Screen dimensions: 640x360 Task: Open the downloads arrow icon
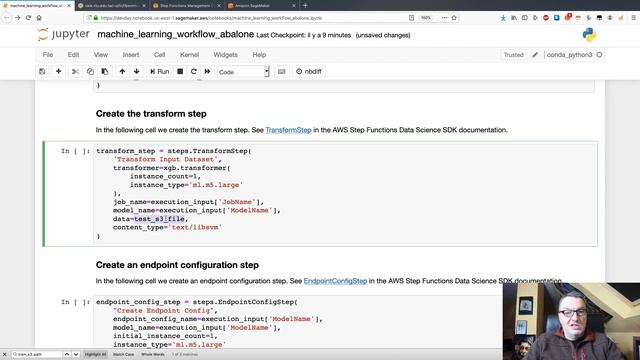(503, 18)
